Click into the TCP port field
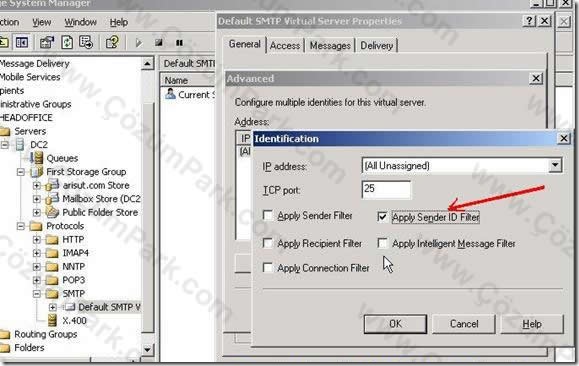579x366 pixels. (x=386, y=189)
